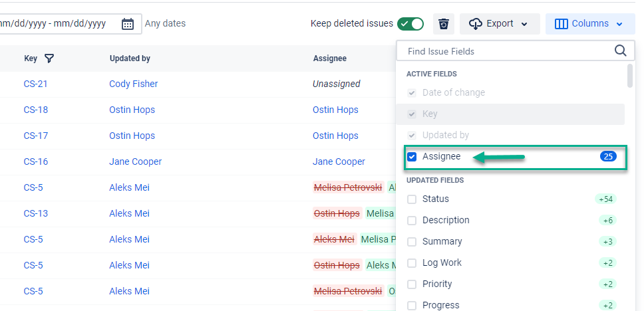Image resolution: width=644 pixels, height=311 pixels.
Task: Click the disabled Date of change checkbox
Action: pyautogui.click(x=412, y=93)
